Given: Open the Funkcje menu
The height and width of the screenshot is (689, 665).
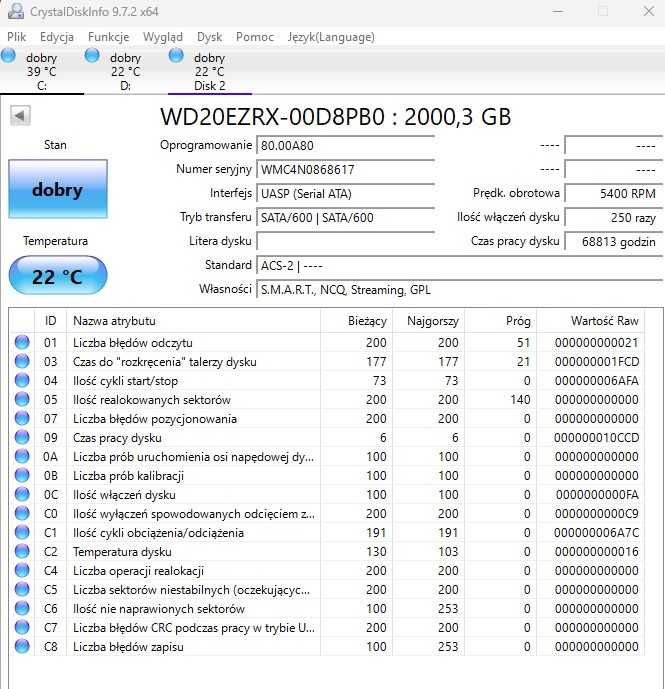Looking at the screenshot, I should [x=109, y=37].
